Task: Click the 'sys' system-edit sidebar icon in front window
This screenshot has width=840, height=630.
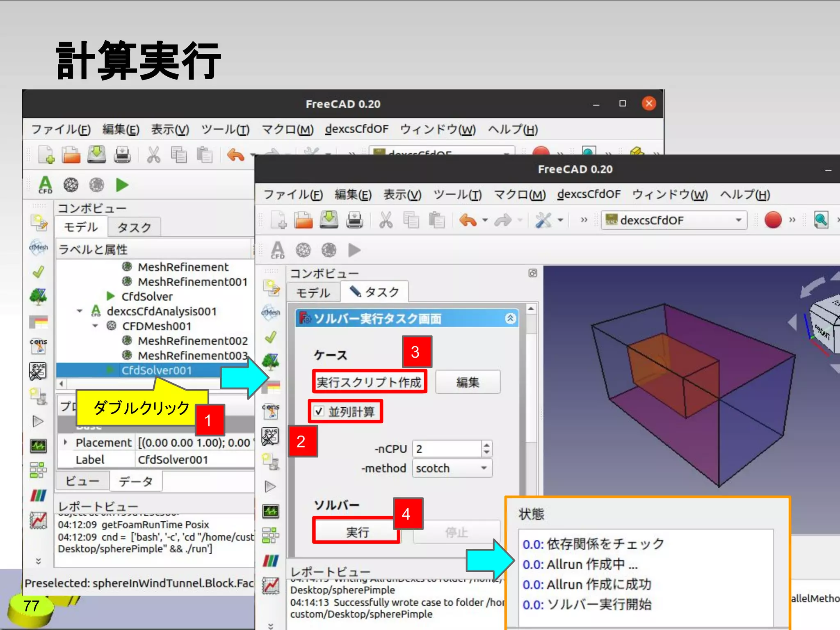Action: click(x=271, y=436)
